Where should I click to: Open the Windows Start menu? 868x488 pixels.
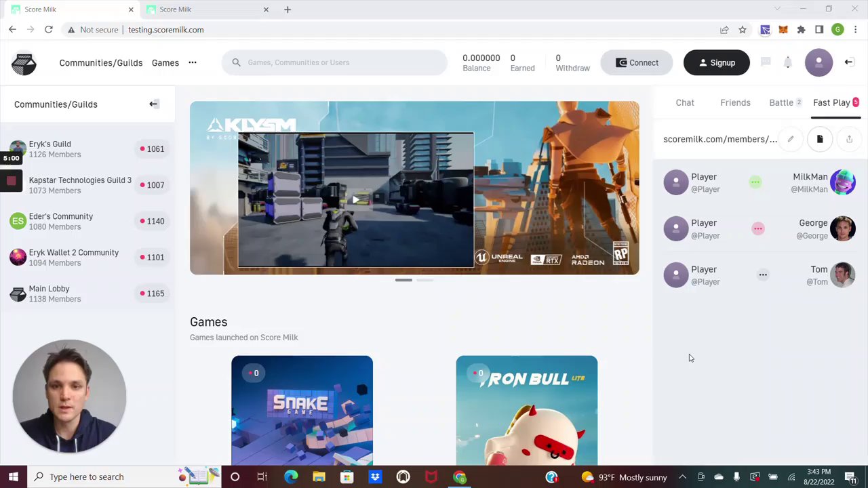(x=13, y=476)
